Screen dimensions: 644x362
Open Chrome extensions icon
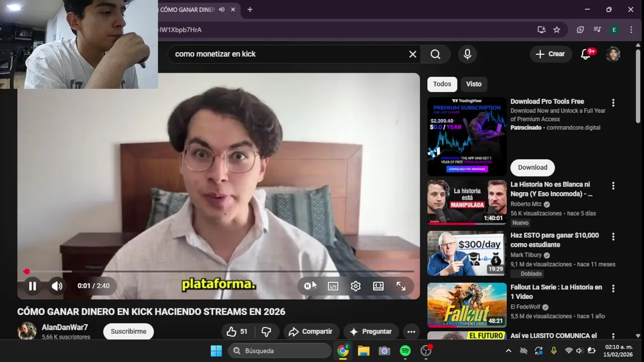coord(580,30)
